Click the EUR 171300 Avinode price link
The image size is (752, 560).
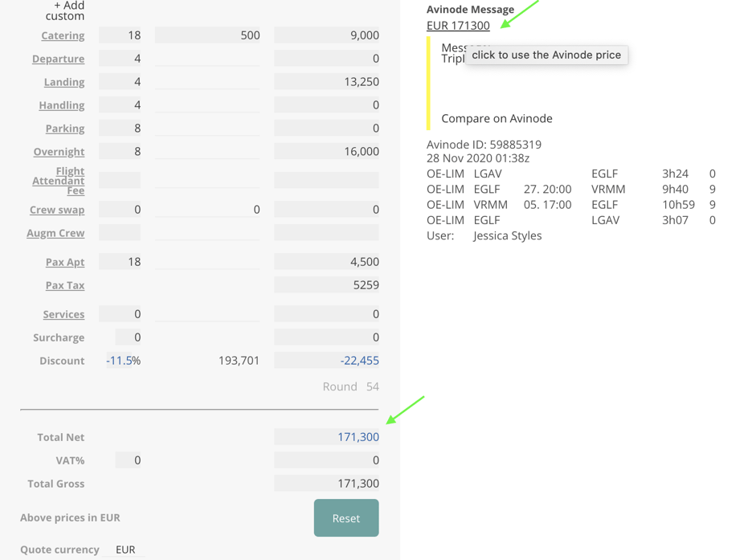click(457, 25)
